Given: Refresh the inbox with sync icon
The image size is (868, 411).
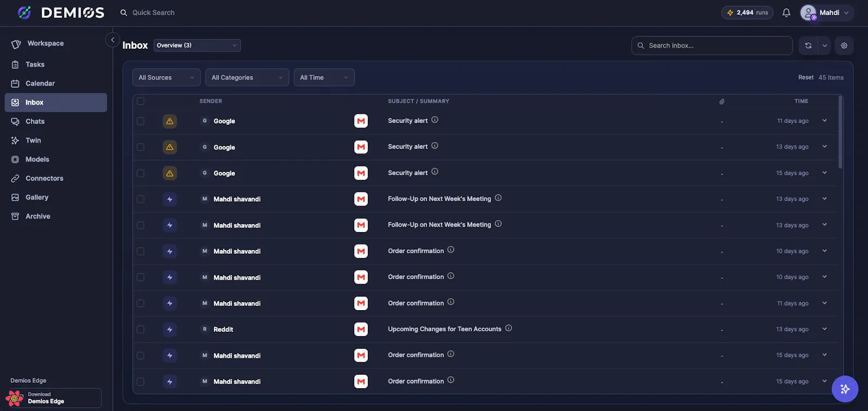Looking at the screenshot, I should [x=808, y=46].
